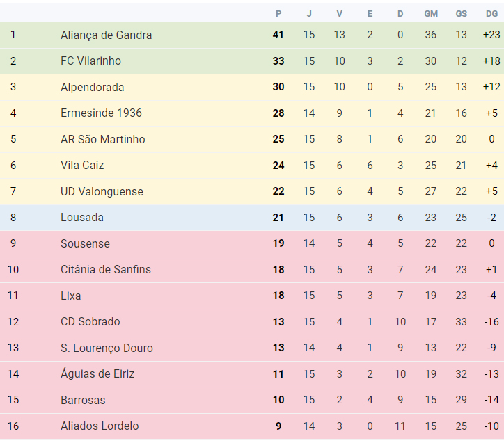Open Barrosas team entry

(x=83, y=401)
